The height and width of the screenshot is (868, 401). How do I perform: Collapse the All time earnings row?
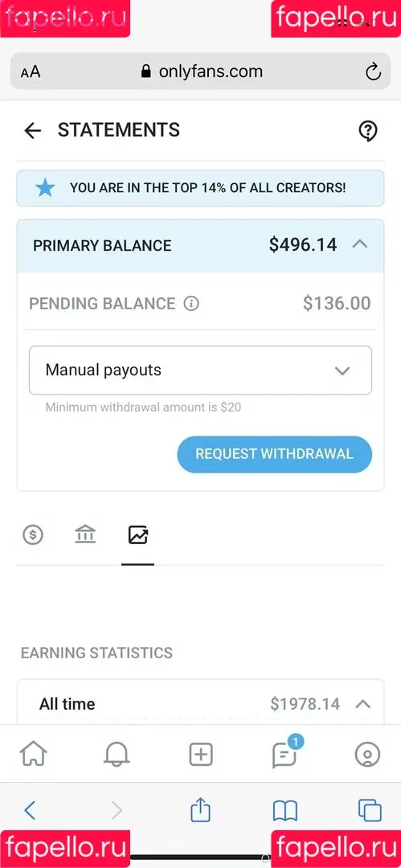point(362,704)
